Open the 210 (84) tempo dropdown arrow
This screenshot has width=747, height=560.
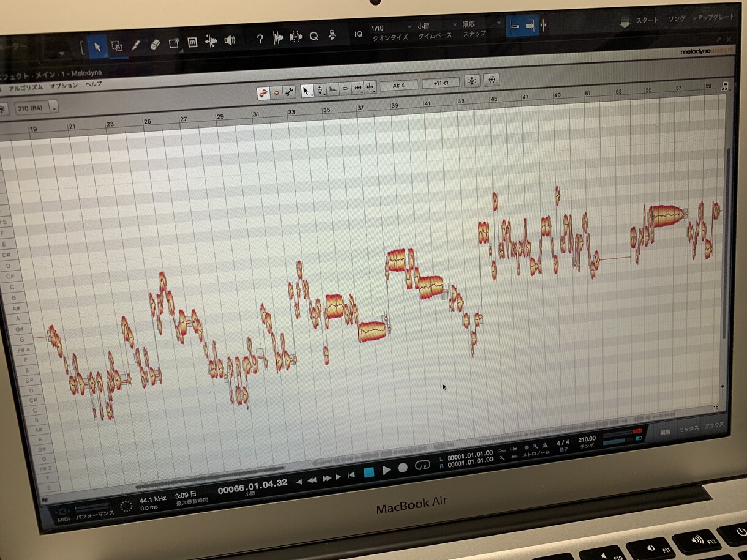point(54,108)
